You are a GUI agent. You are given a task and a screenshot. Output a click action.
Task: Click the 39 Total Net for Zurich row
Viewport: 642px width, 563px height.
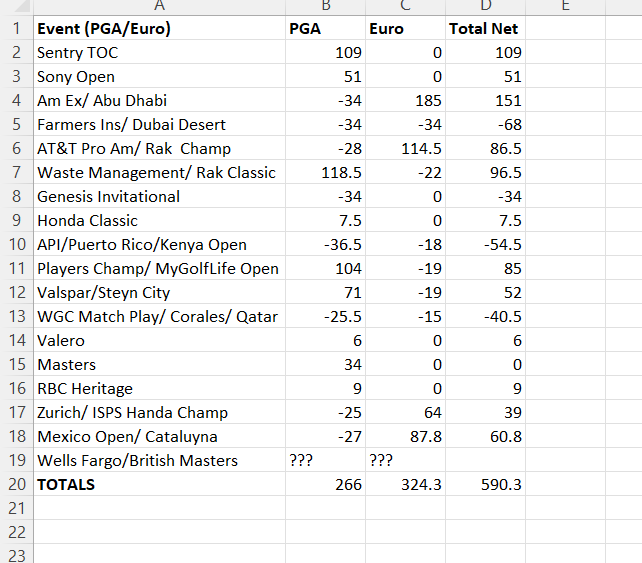tap(485, 412)
